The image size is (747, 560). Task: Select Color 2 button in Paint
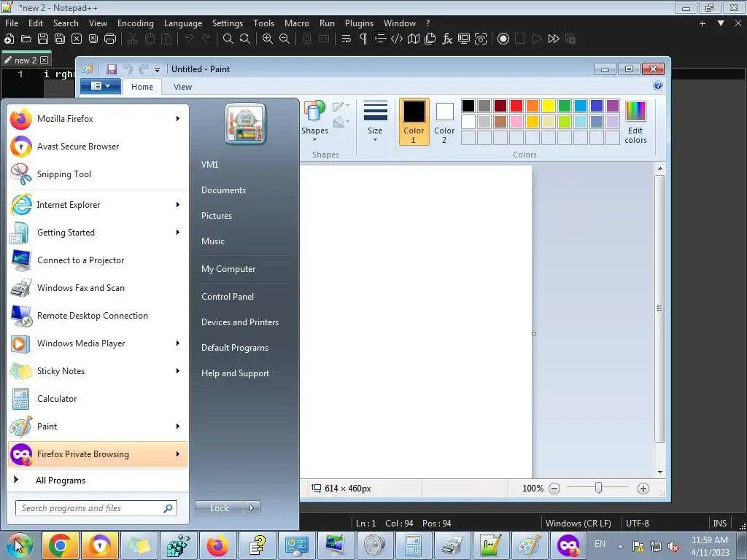tap(444, 122)
